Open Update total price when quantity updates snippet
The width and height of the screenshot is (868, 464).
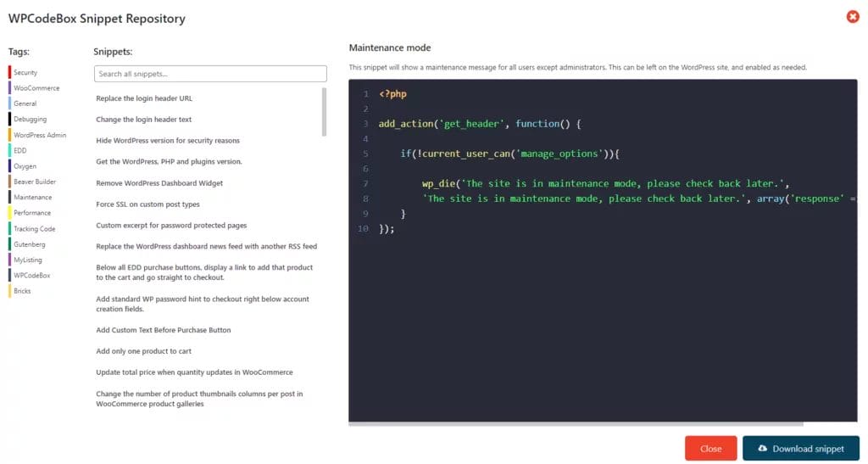point(194,372)
